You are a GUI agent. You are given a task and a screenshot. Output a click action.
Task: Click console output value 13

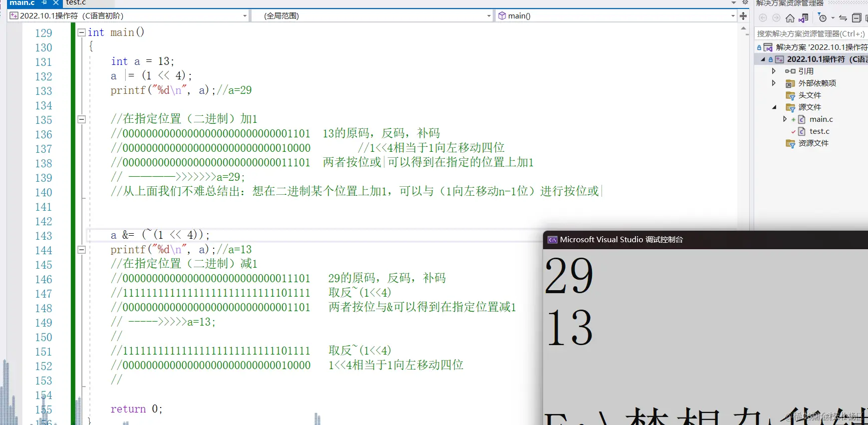tap(570, 328)
